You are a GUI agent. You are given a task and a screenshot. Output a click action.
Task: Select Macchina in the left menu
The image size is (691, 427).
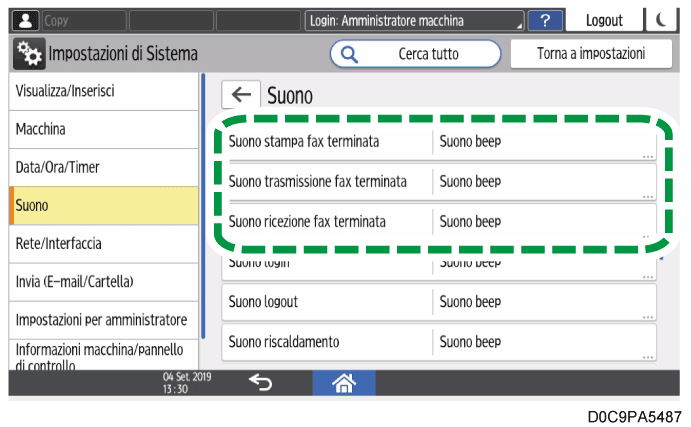[104, 130]
